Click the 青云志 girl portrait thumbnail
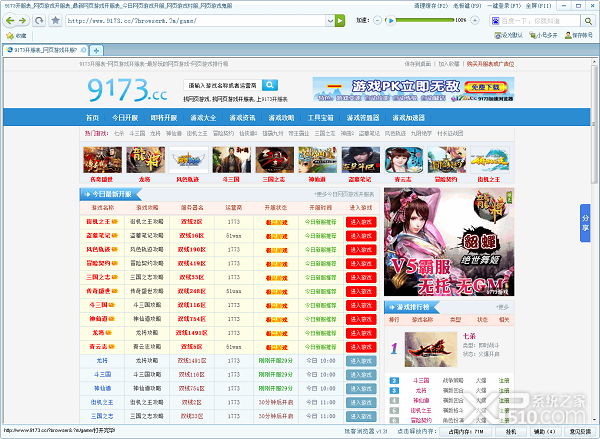The width and height of the screenshot is (600, 439). click(404, 160)
